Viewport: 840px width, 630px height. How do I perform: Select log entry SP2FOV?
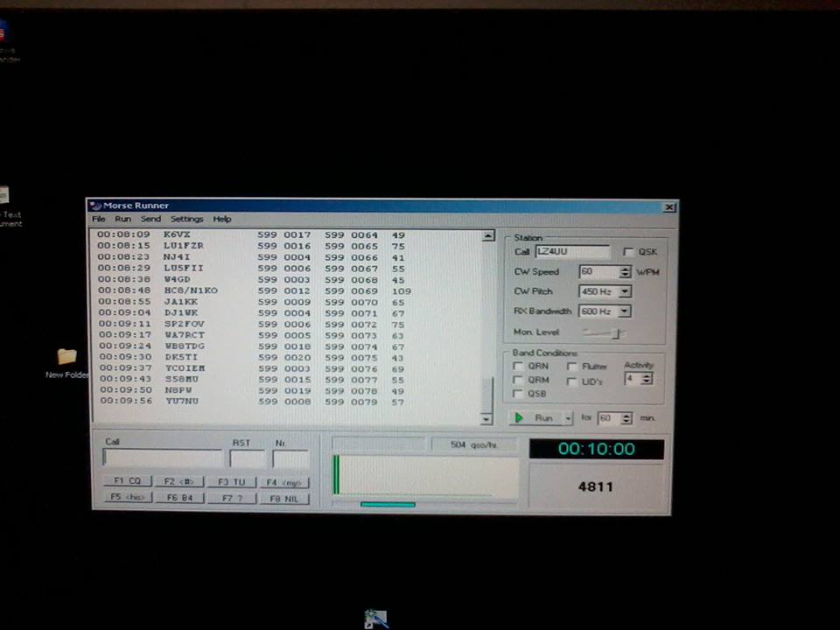tap(252, 324)
